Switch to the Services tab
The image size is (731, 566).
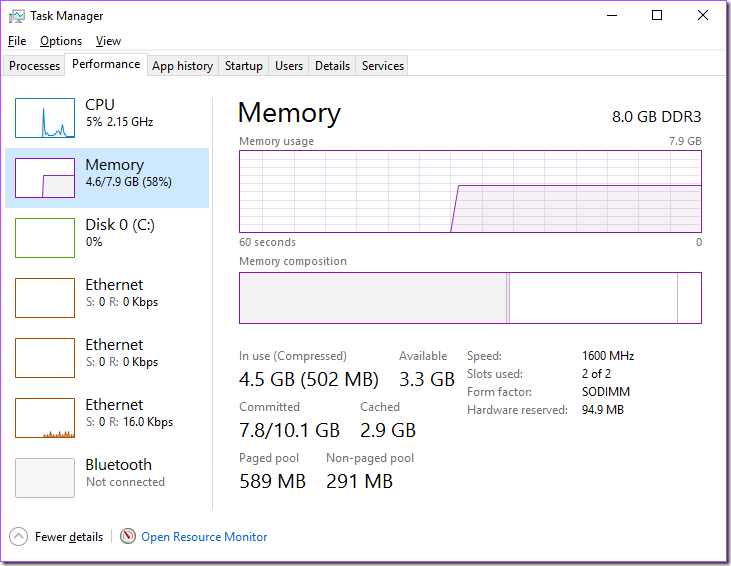[383, 66]
